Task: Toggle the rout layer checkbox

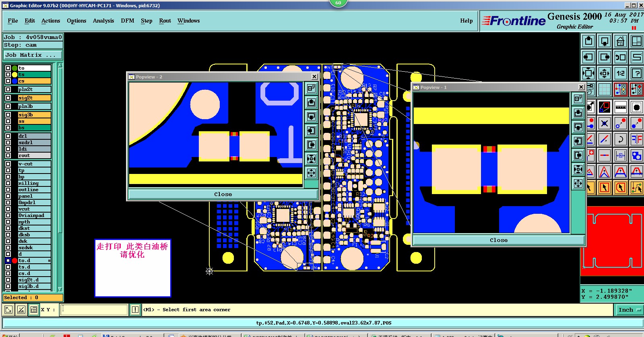Action: (x=8, y=155)
